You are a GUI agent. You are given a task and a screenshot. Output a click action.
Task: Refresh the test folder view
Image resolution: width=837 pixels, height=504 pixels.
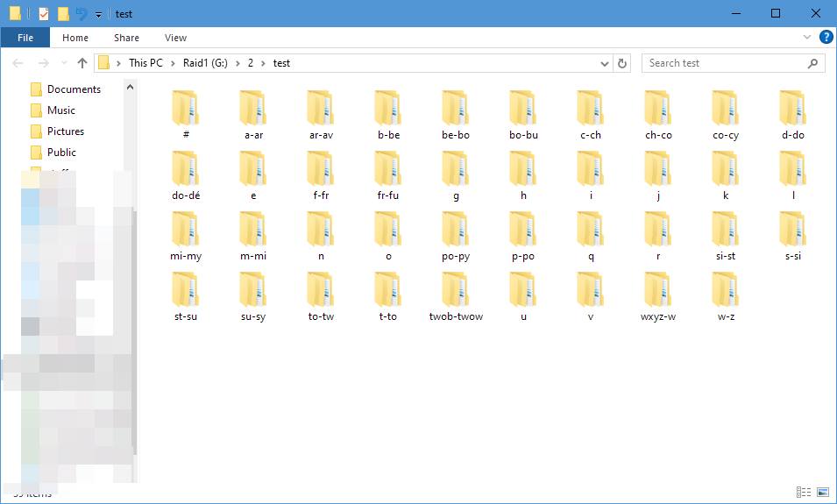tap(622, 63)
